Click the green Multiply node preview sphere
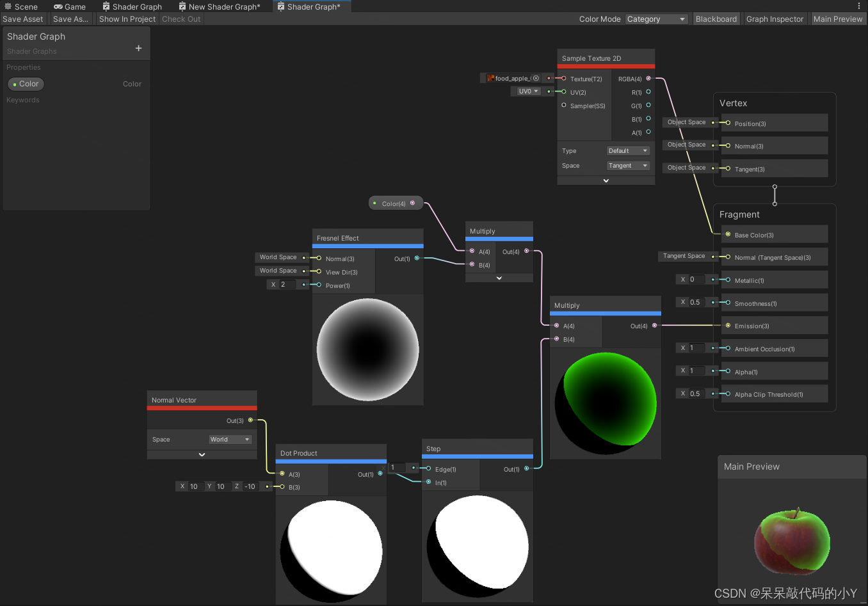This screenshot has width=868, height=606. (x=606, y=403)
